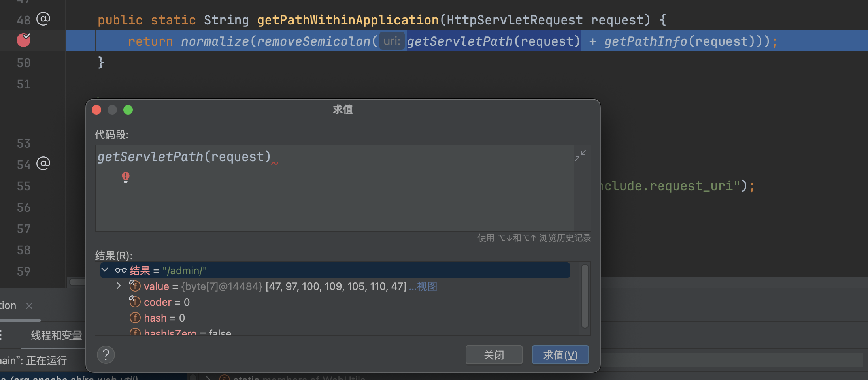The image size is (868, 380).
Task: Expand the static members node at the bottom
Action: pos(208,378)
